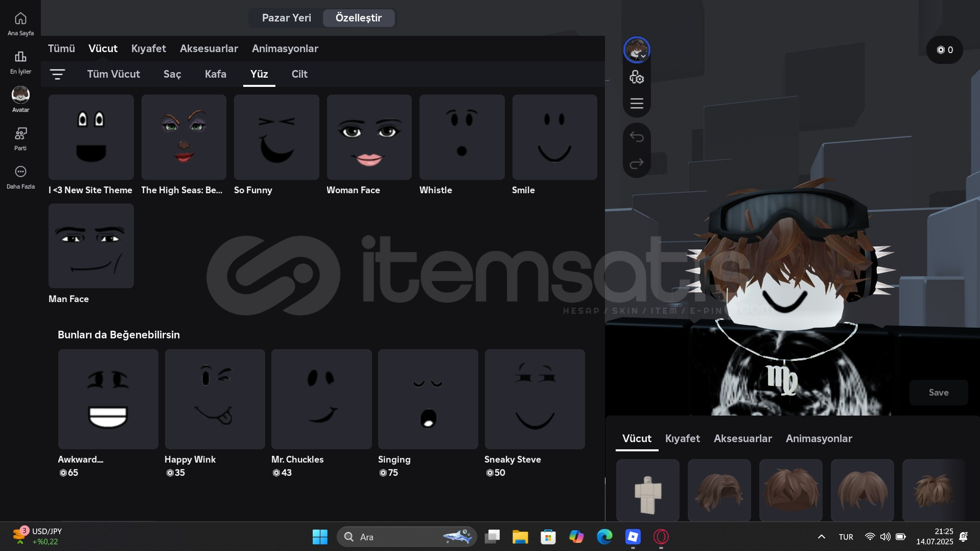Equip the I <3 New Site Theme face

coord(91,137)
